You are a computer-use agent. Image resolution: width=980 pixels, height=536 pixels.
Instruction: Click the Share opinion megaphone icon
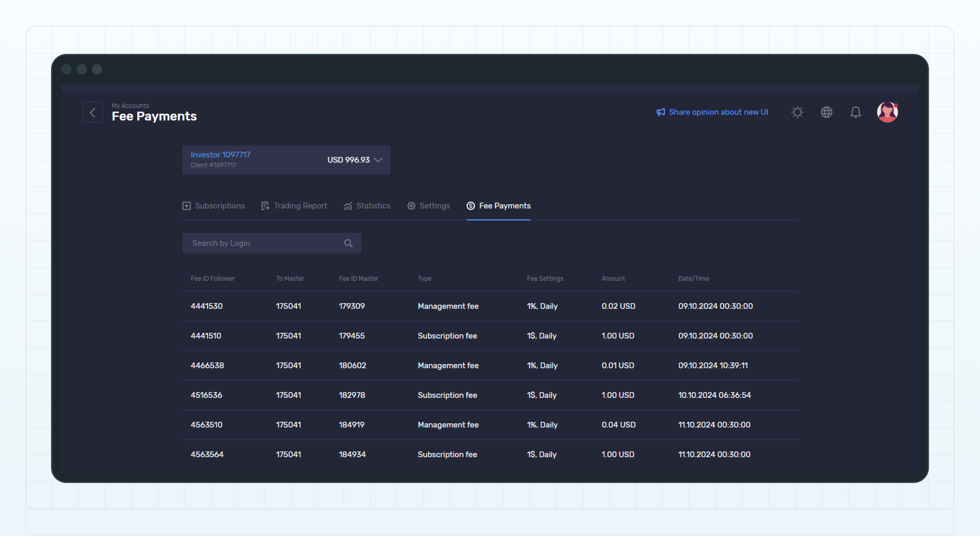pyautogui.click(x=660, y=112)
